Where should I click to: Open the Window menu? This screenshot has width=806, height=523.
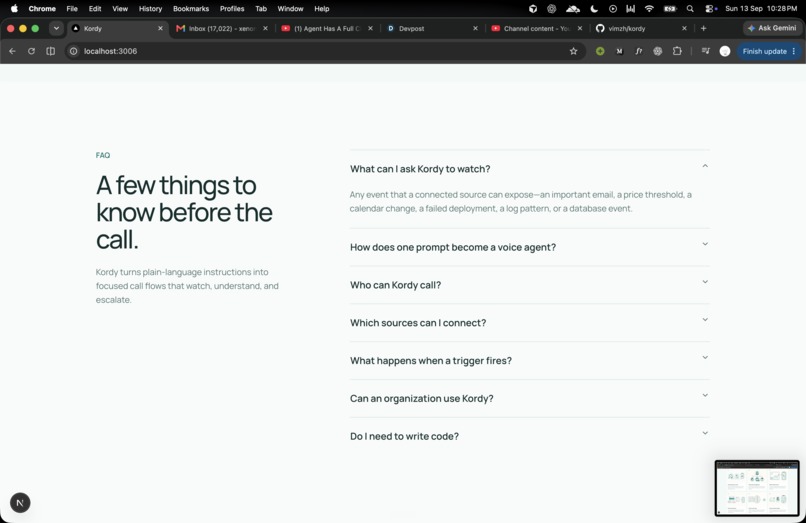click(x=290, y=9)
